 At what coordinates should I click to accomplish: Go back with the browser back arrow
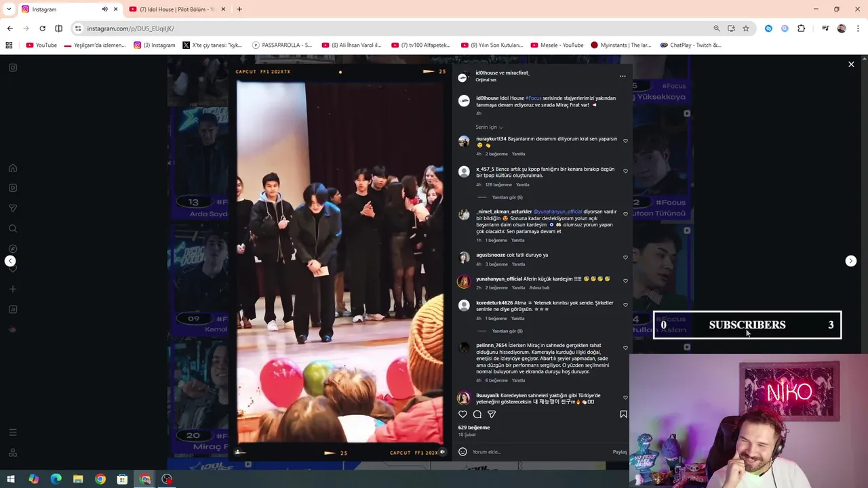pyautogui.click(x=9, y=28)
